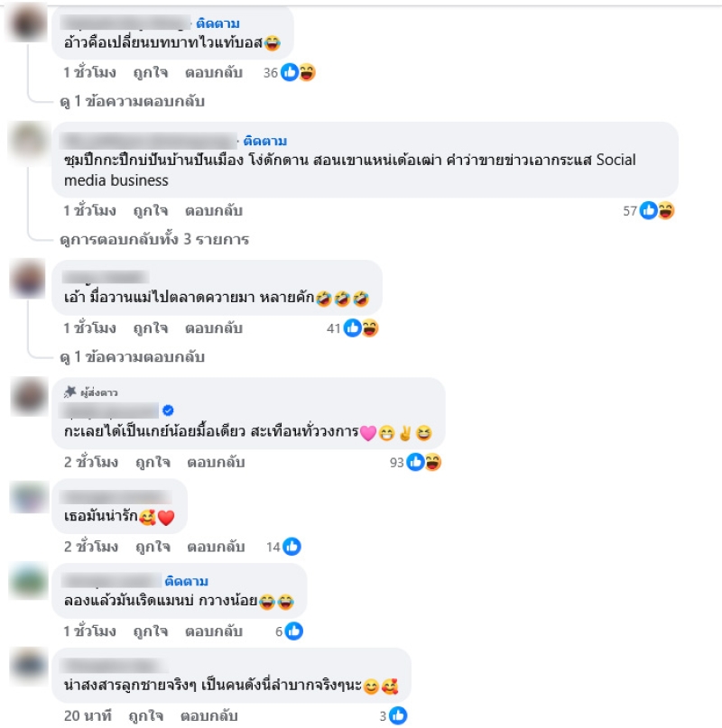The image size is (722, 728).
Task: Click ถูกใจ on the verified user's comment
Action: (x=153, y=462)
